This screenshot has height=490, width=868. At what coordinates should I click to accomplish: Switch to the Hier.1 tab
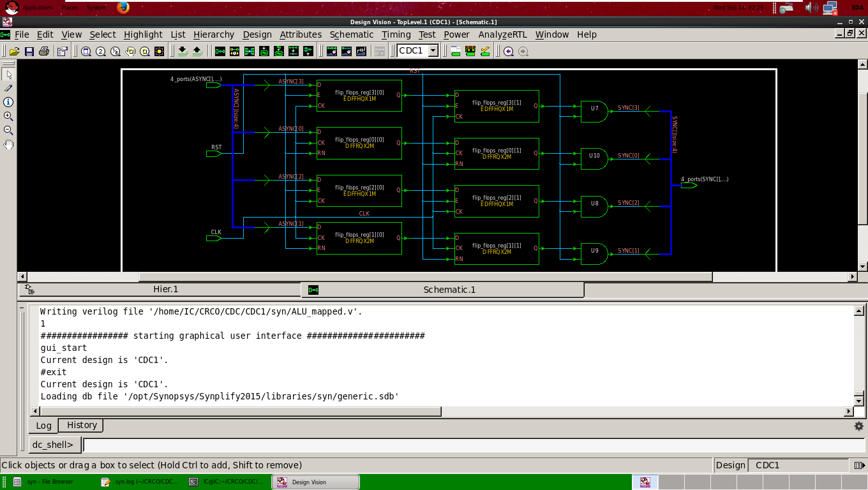(x=165, y=289)
